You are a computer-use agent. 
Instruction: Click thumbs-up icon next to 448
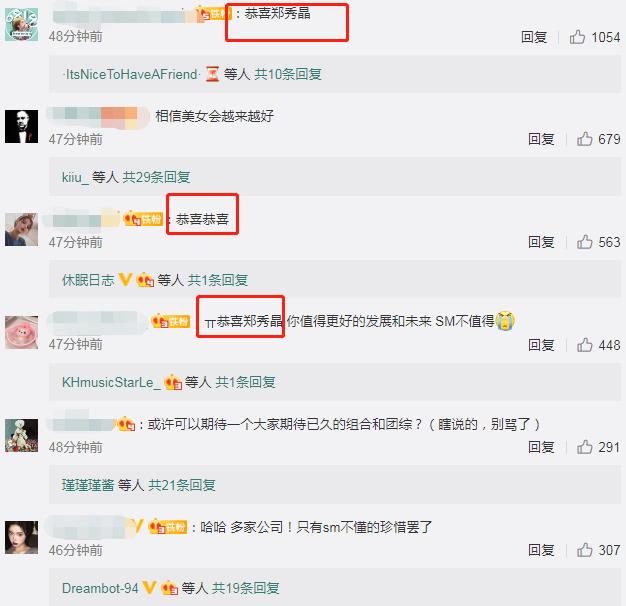(x=584, y=345)
